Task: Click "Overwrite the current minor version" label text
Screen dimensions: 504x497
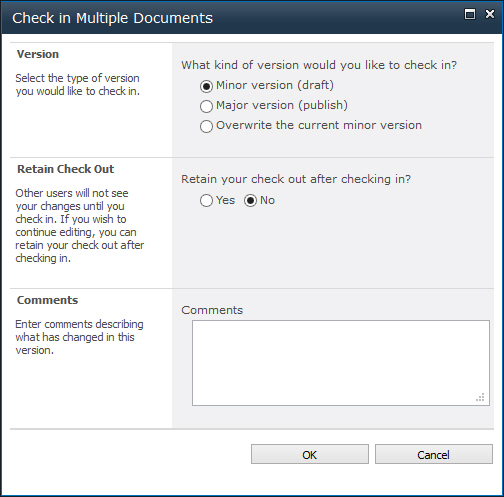Action: pos(319,125)
